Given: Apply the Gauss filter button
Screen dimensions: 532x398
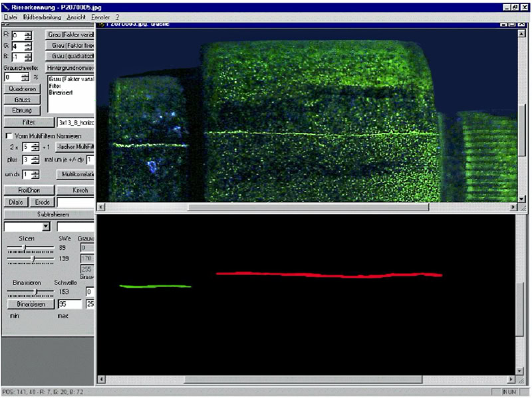Looking at the screenshot, I should point(23,99).
